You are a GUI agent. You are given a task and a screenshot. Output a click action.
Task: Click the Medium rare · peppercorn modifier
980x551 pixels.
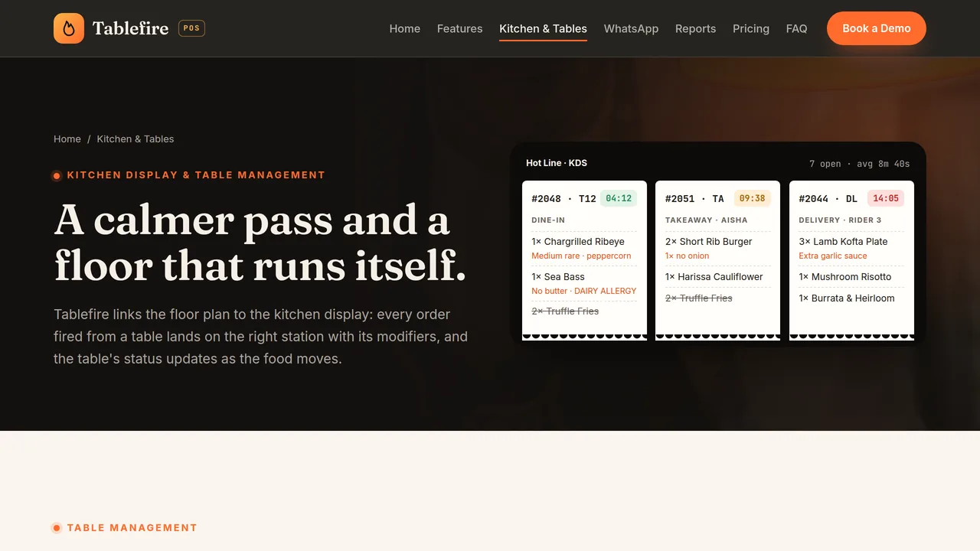581,256
